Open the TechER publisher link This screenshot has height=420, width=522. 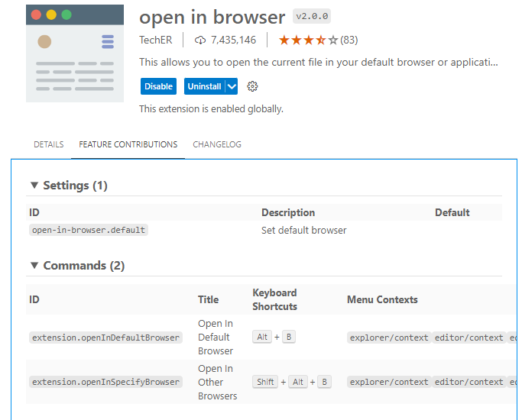pyautogui.click(x=155, y=40)
